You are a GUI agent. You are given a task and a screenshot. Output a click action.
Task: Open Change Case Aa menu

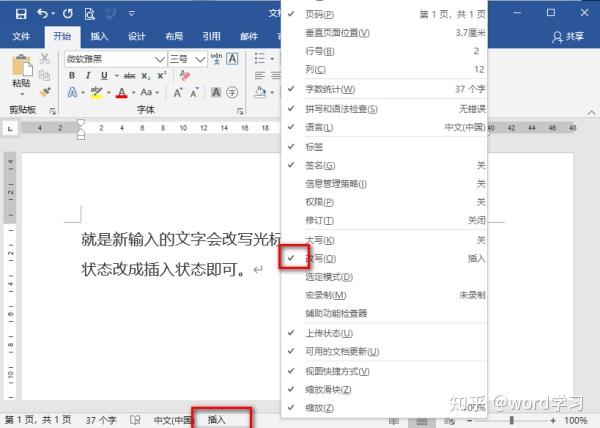146,92
